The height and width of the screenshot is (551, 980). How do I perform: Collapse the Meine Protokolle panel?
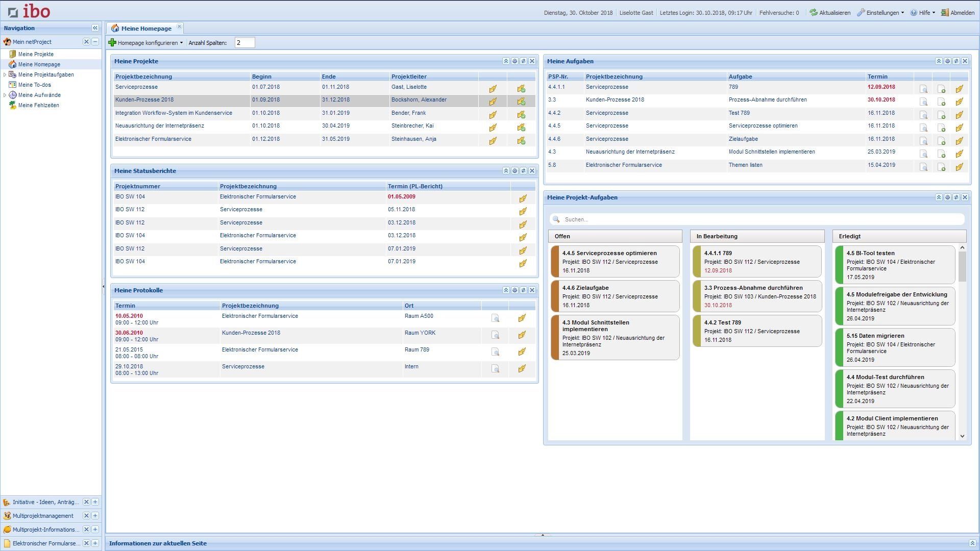click(506, 290)
